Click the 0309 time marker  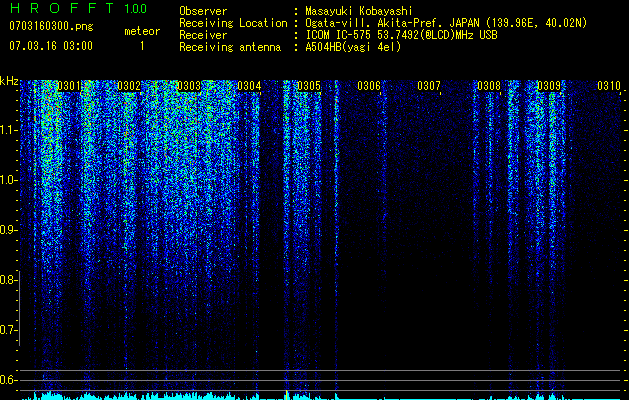click(x=549, y=86)
